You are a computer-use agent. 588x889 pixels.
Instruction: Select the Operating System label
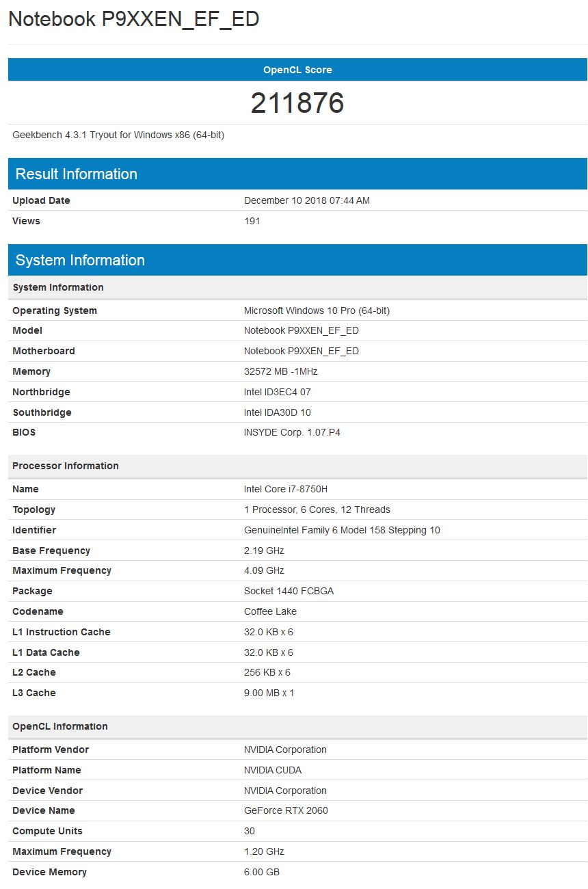coord(55,310)
